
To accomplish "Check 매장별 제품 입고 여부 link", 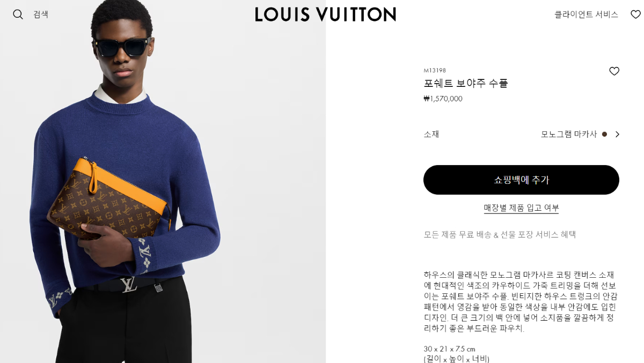I will pos(521,208).
